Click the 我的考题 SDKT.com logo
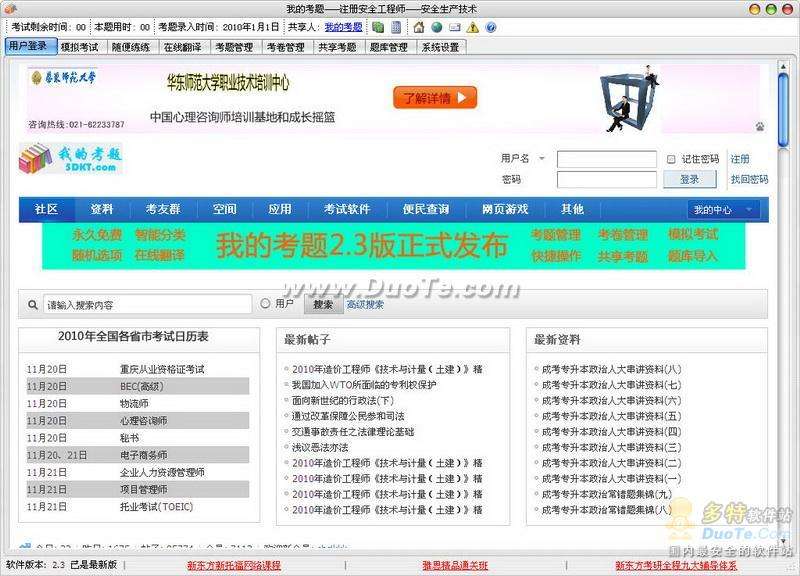Image resolution: width=800 pixels, height=576 pixels. [x=70, y=158]
